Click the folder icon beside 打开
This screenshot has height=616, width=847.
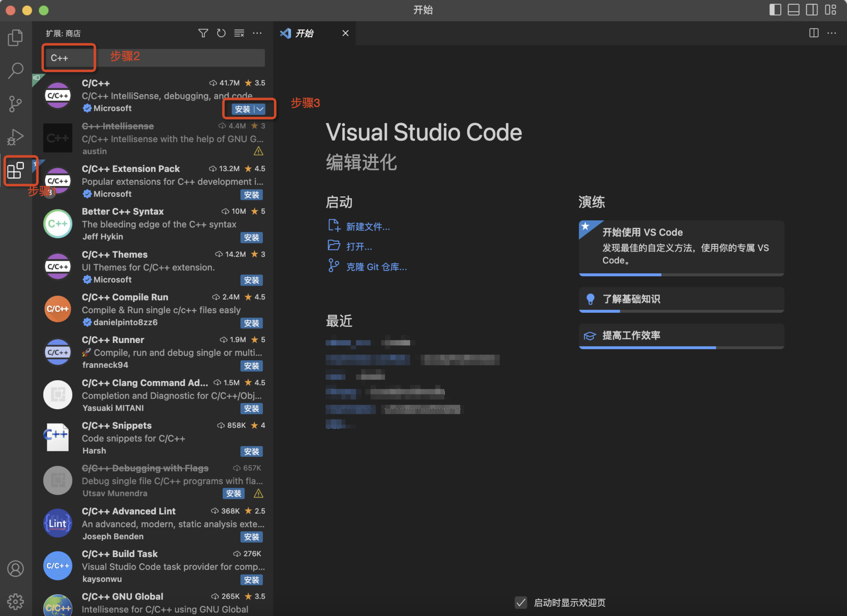point(334,246)
